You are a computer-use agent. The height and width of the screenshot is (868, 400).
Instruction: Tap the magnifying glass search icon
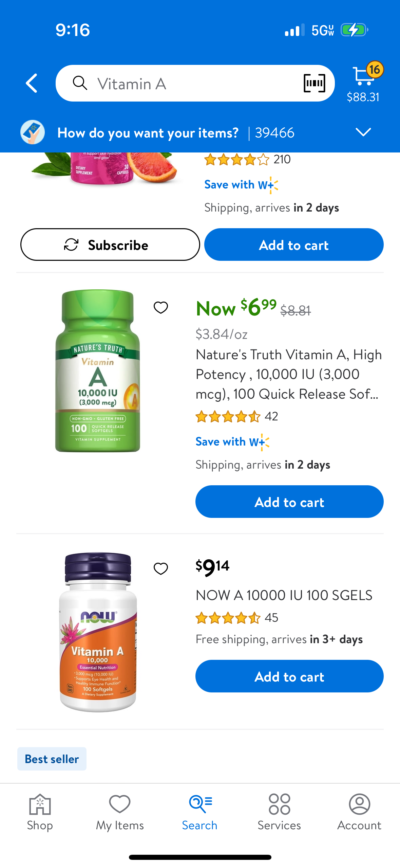[80, 83]
